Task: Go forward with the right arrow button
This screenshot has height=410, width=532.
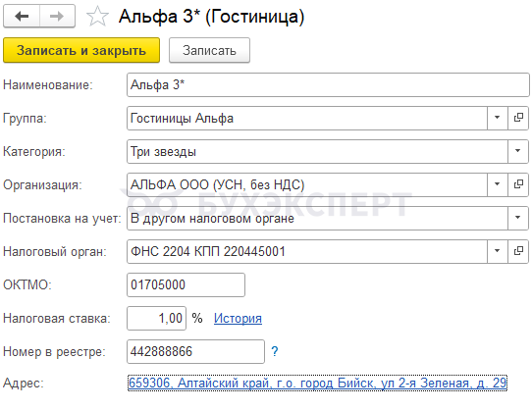Action: pos(57,16)
